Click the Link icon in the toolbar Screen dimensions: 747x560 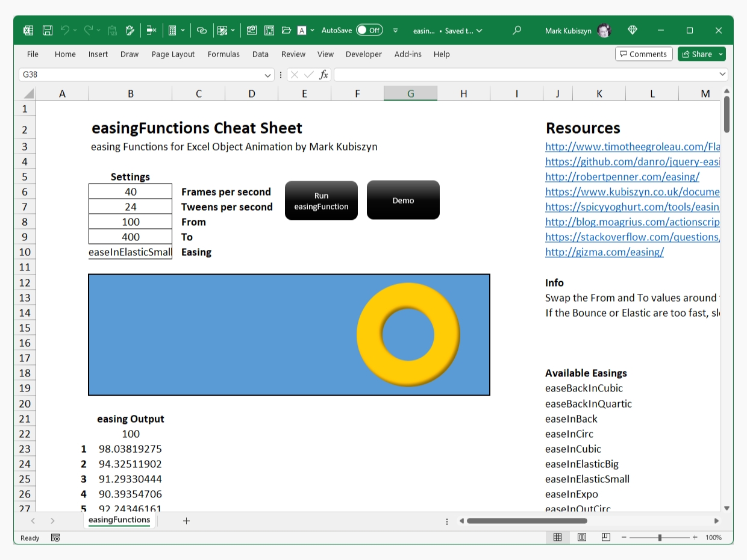click(202, 30)
